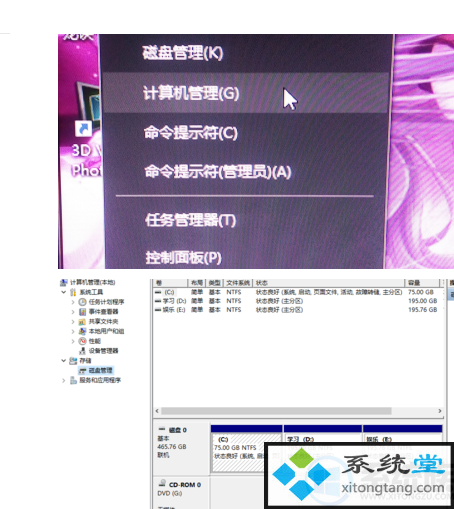Image resolution: width=454 pixels, height=509 pixels.
Task: Click the Shared Folders icon
Action: [82, 322]
